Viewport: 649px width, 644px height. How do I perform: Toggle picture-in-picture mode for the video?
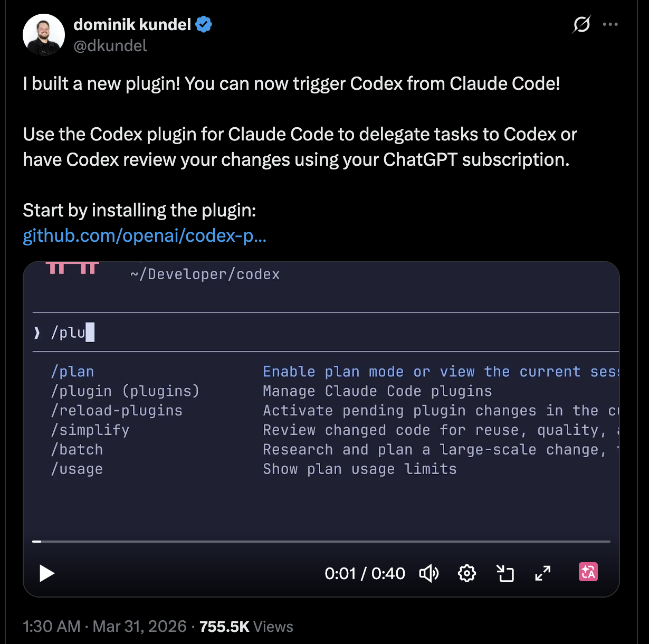[x=505, y=573]
